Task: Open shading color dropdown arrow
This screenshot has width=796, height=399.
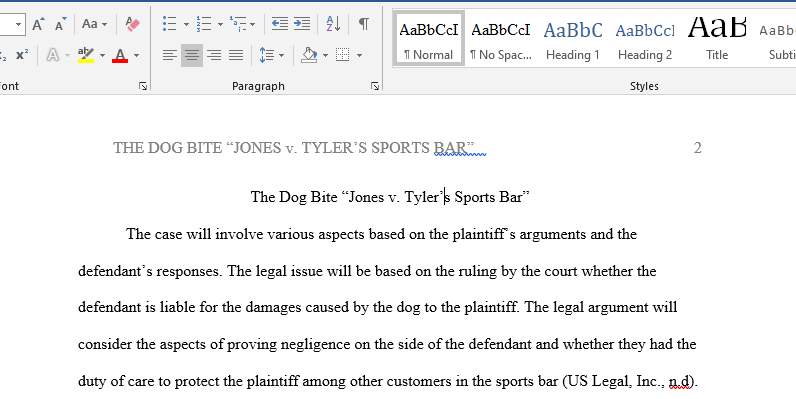Action: click(325, 55)
